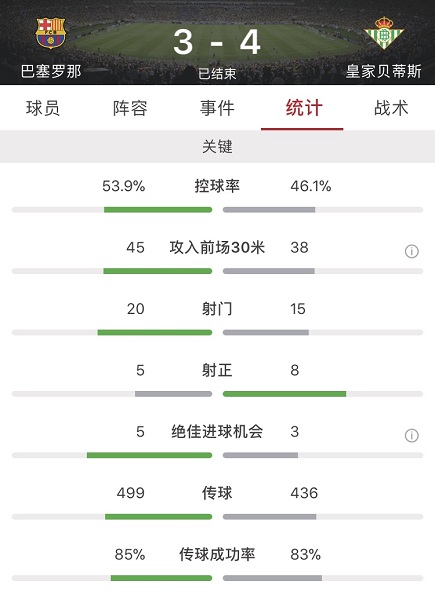
Task: Tap the 皇家贝蒂斯 team name
Action: (384, 71)
